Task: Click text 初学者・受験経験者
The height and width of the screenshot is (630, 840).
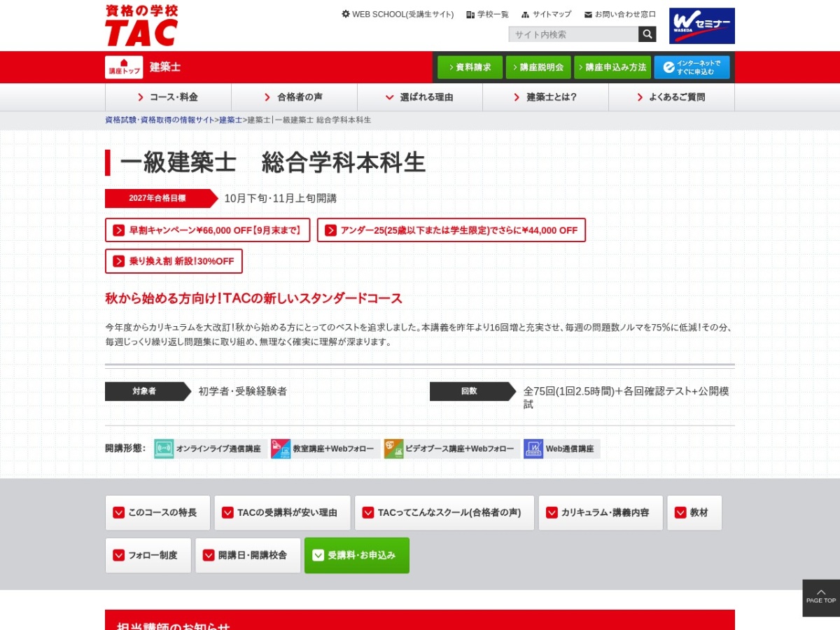Action: 242,391
